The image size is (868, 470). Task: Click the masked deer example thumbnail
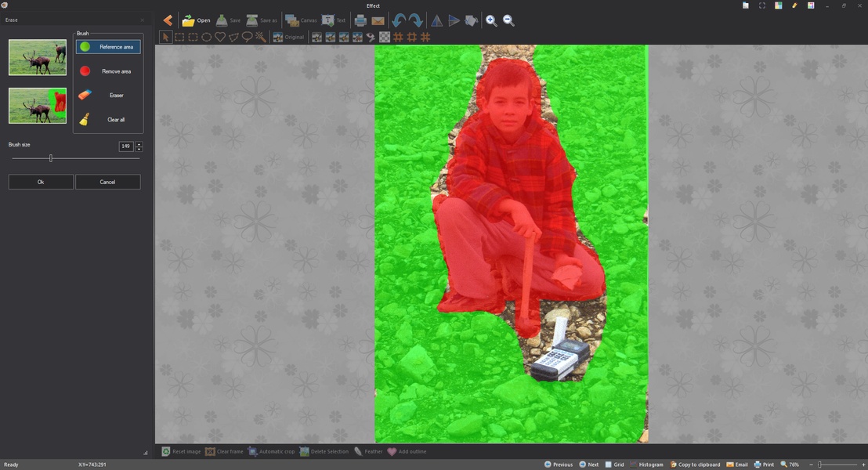click(37, 105)
